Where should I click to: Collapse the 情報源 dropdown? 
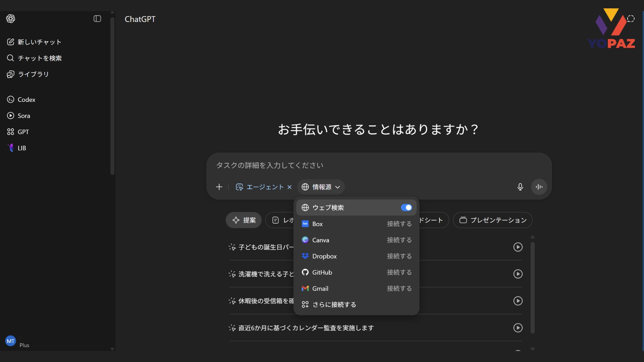click(x=321, y=187)
